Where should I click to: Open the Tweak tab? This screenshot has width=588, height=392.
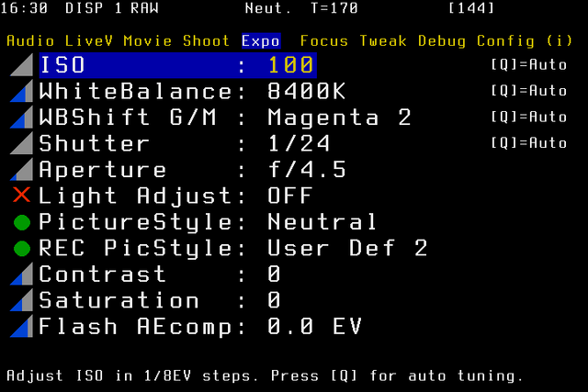click(383, 40)
